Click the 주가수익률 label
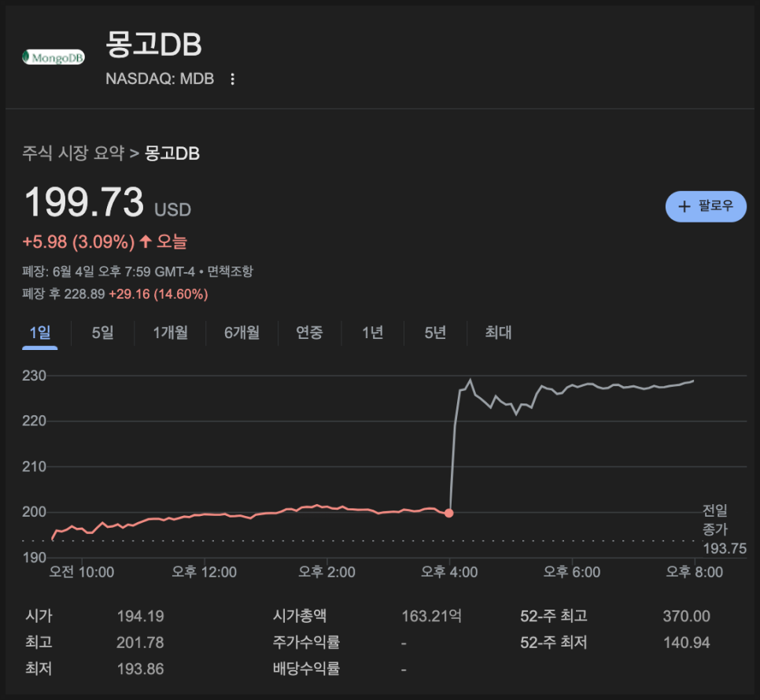Viewport: 760px width, 700px height. tap(306, 643)
